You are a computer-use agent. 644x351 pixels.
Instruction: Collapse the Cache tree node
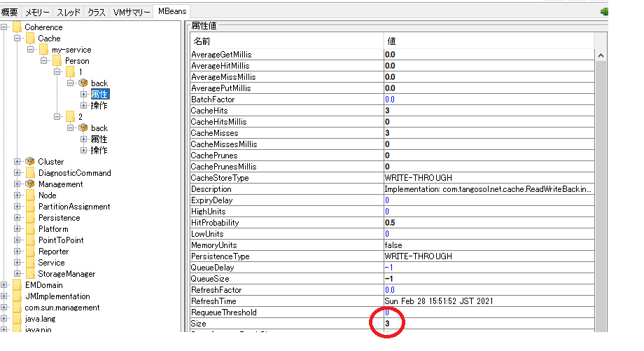click(x=17, y=39)
